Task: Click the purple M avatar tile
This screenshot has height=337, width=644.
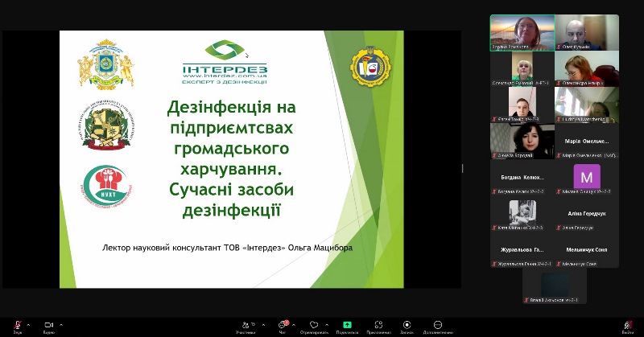Action: click(x=587, y=177)
